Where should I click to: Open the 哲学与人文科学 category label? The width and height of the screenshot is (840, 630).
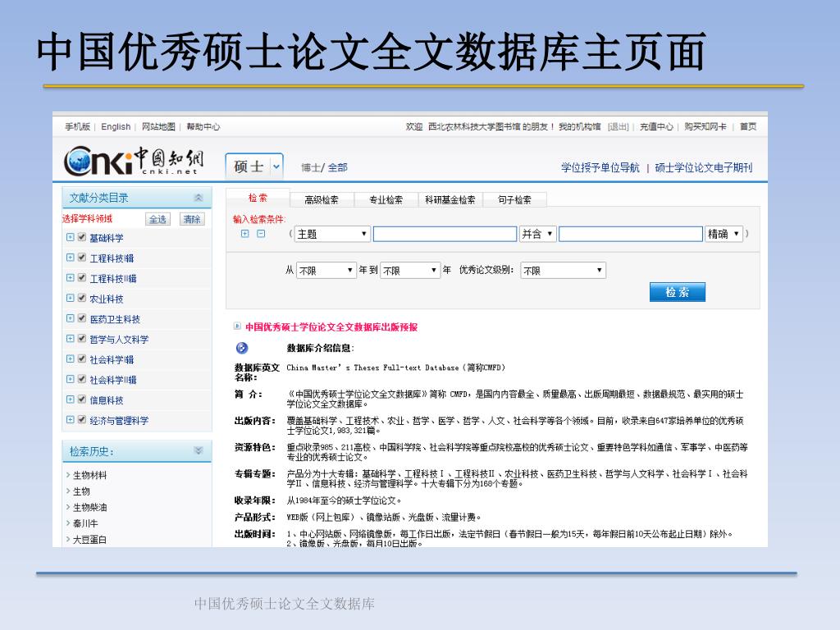tap(119, 339)
